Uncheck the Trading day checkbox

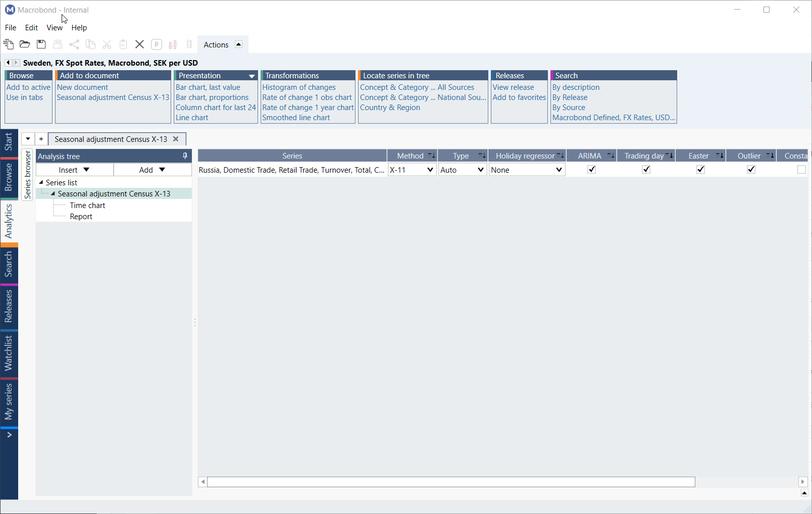click(646, 170)
